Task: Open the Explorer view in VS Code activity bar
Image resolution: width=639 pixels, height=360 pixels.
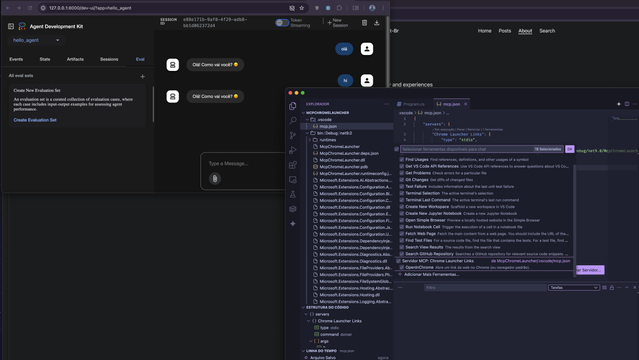Action: point(293,106)
